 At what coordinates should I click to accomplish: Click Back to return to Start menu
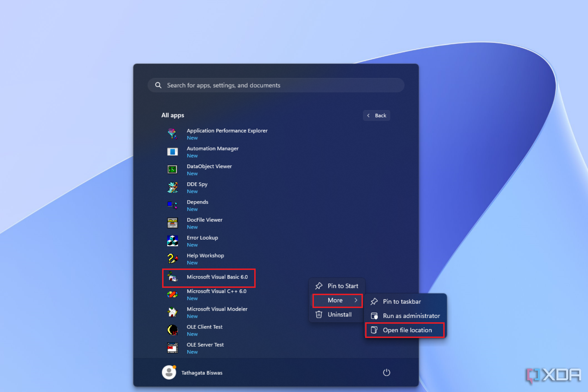pyautogui.click(x=377, y=115)
